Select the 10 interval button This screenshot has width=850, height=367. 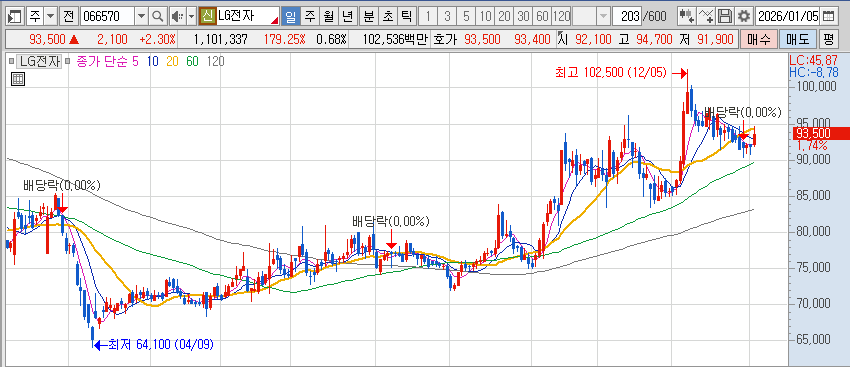(x=485, y=17)
